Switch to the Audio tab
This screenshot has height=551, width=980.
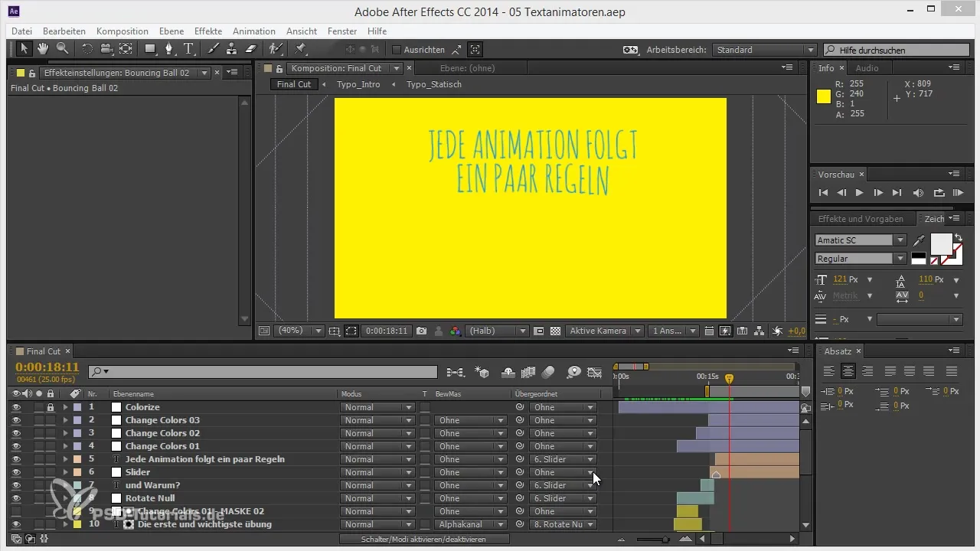867,68
